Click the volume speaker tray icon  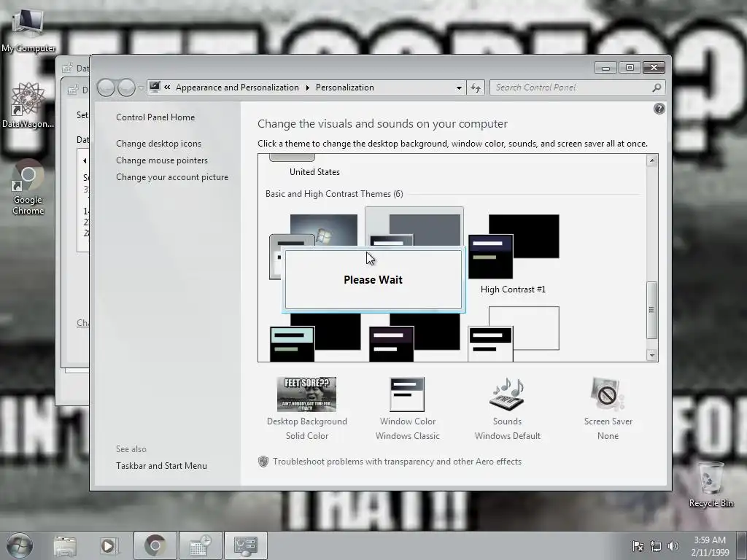click(x=673, y=546)
